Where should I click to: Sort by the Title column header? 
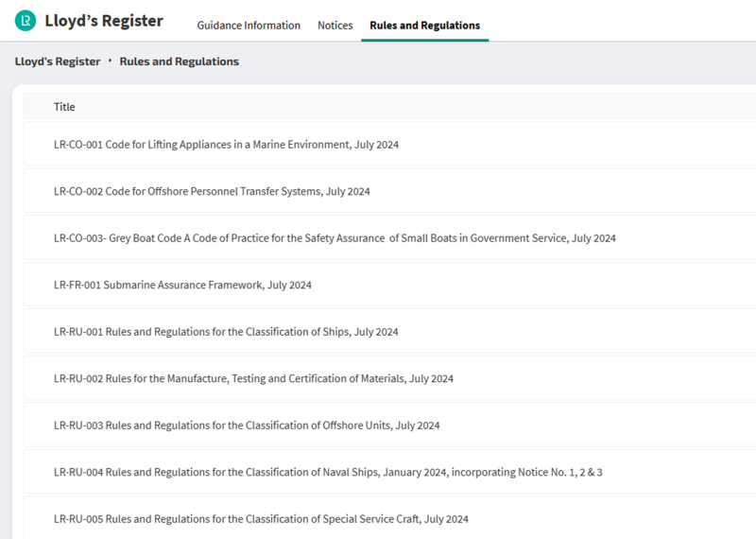(x=64, y=107)
